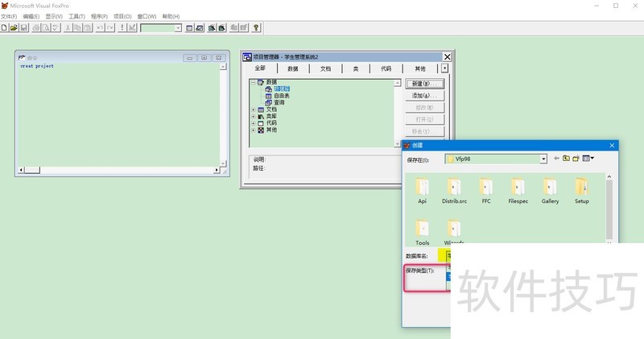Screen dimensions: 644x339
Task: Click the Cut scissors toolbar icon
Action: 68,27
